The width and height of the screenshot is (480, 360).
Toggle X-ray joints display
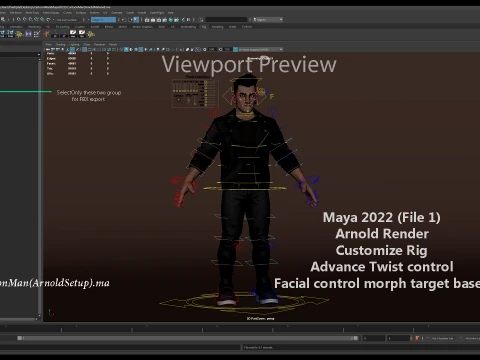tap(198, 49)
